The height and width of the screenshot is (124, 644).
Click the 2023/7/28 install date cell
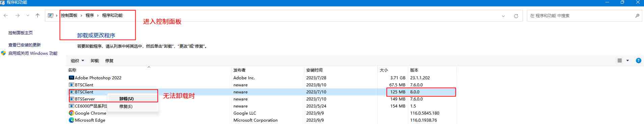316,78
